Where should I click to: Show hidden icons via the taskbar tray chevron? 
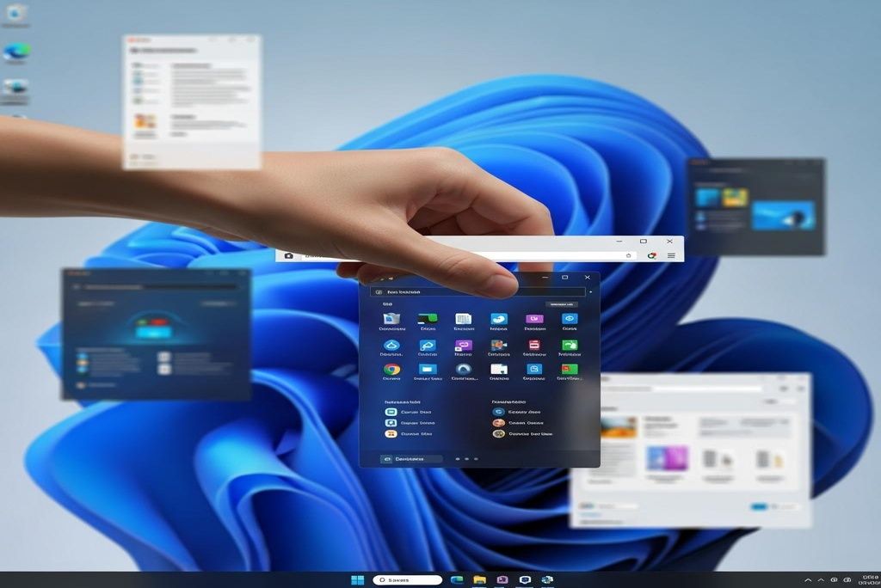click(808, 580)
